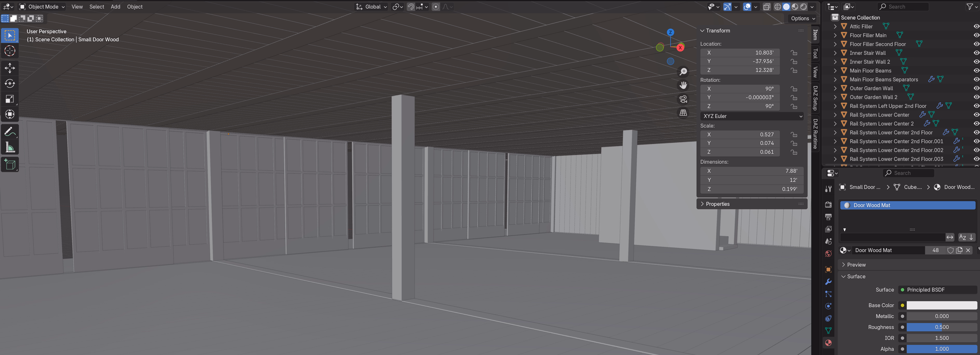
Task: Activate the Annotate tool
Action: [x=10, y=132]
